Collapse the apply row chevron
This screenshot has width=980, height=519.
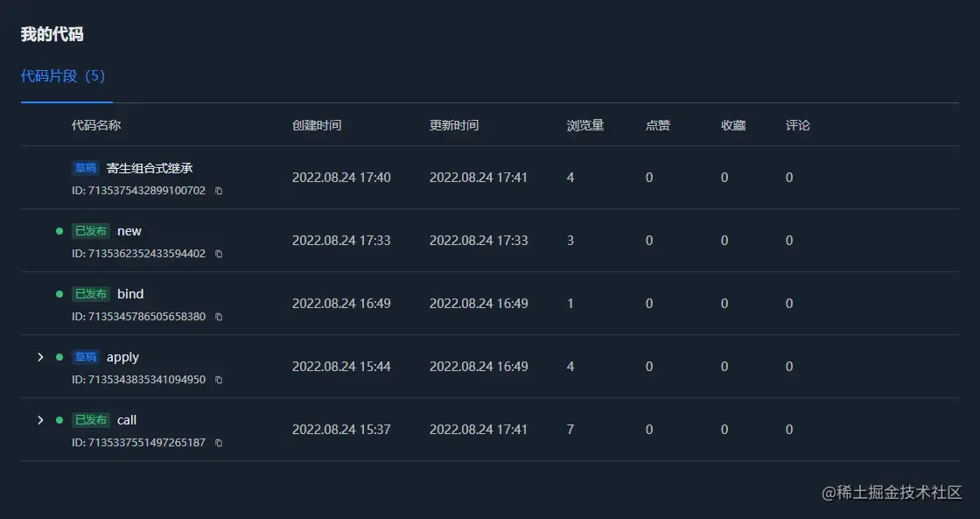[40, 356]
